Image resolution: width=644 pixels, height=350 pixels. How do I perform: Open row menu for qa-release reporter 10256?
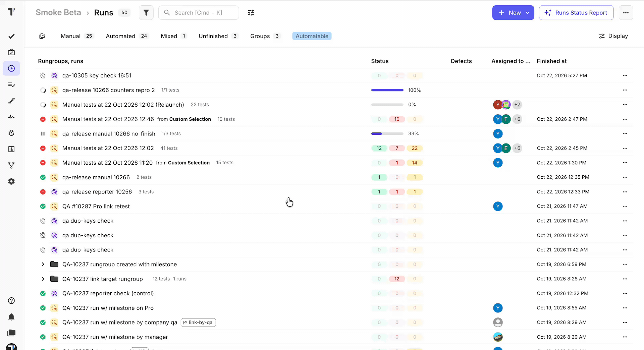[625, 192]
